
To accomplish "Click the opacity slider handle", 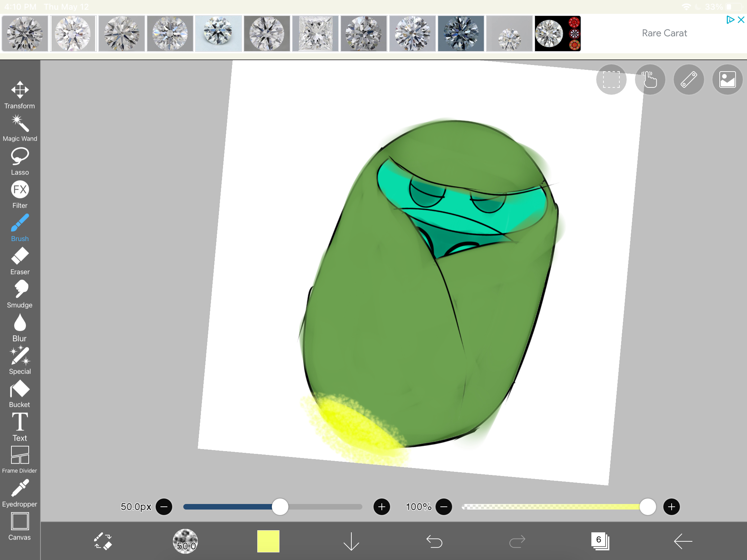I will coord(648,507).
